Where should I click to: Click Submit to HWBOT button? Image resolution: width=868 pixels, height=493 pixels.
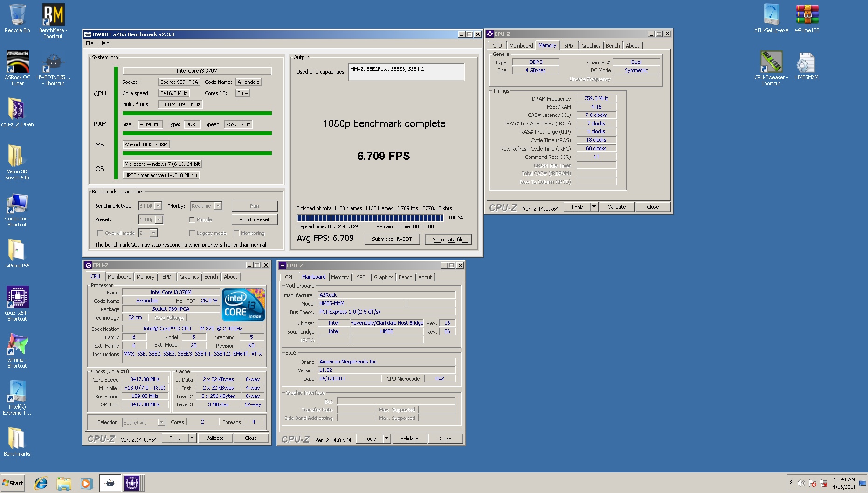(x=392, y=239)
